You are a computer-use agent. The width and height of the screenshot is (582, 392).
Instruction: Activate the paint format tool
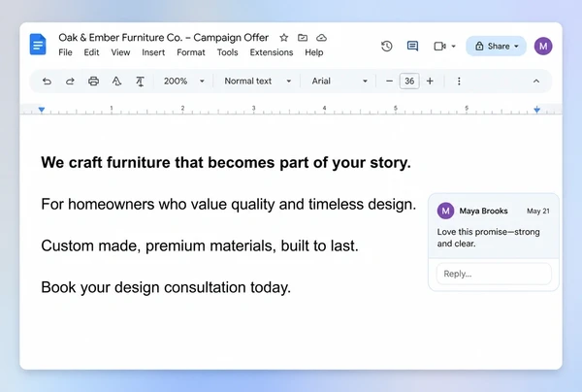(x=140, y=82)
